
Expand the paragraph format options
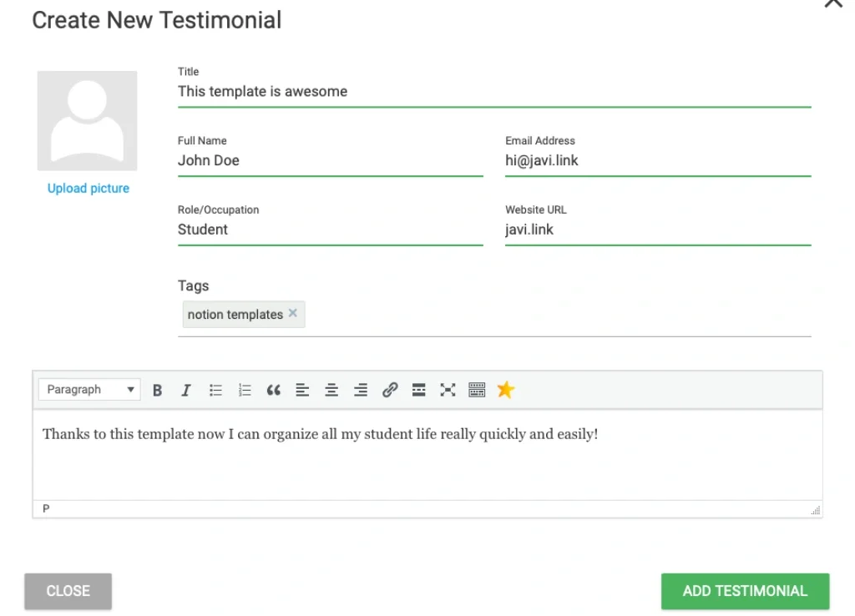point(129,389)
